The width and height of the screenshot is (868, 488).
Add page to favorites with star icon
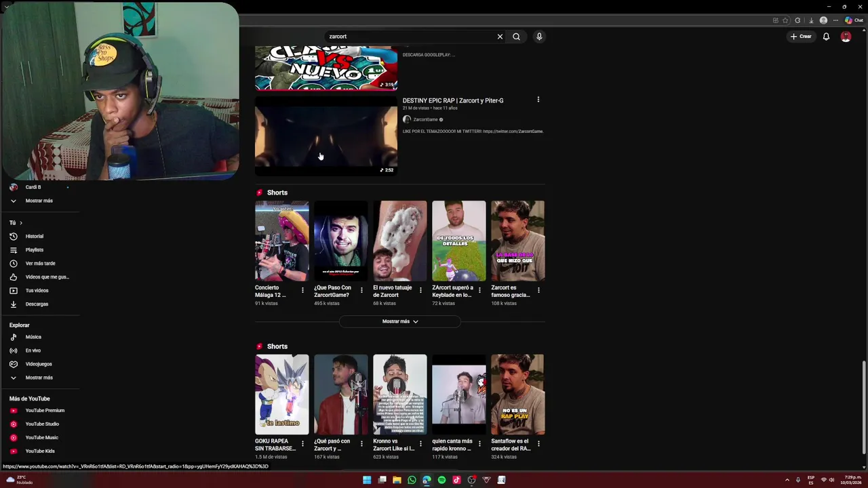[785, 20]
